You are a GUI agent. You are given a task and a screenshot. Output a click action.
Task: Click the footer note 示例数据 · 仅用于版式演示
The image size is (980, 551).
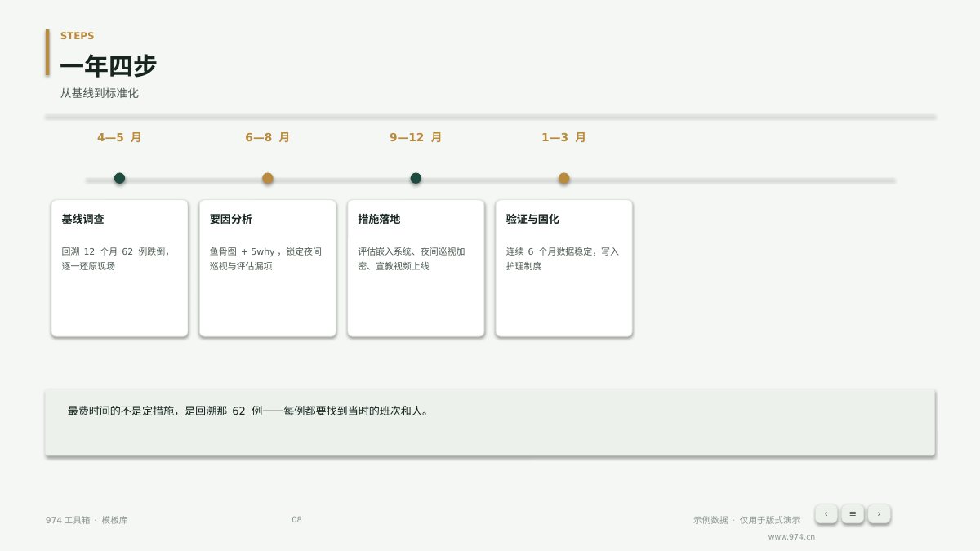click(746, 520)
